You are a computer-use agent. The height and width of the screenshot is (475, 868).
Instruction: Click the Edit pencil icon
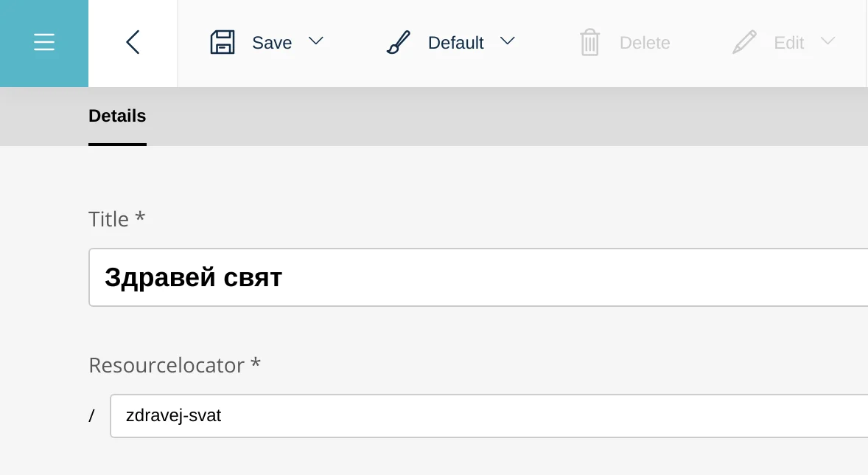743,42
